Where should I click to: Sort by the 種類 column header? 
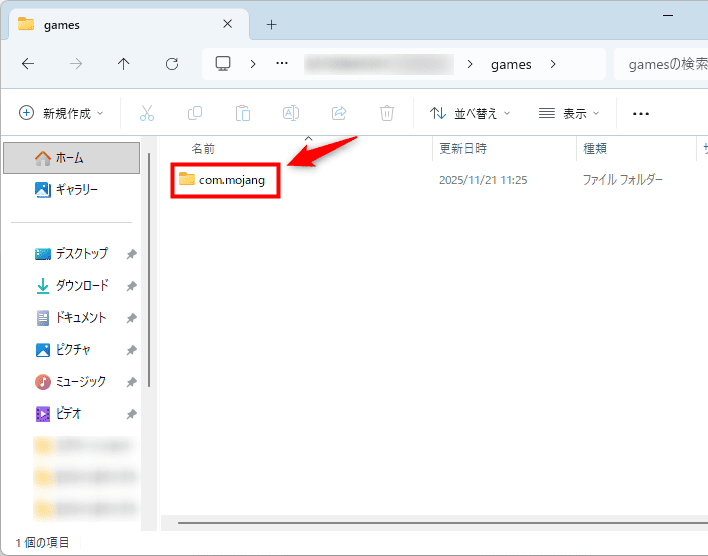[x=595, y=149]
